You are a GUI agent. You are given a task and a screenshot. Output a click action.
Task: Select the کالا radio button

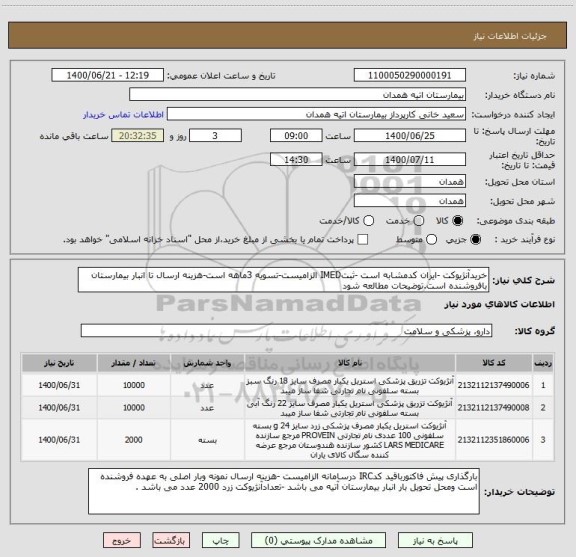click(x=457, y=220)
